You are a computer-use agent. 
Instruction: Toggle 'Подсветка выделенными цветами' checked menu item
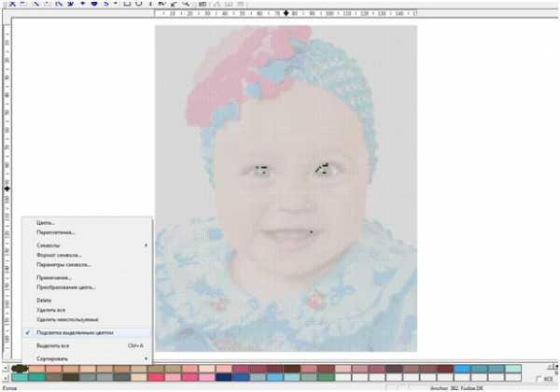pyautogui.click(x=75, y=331)
